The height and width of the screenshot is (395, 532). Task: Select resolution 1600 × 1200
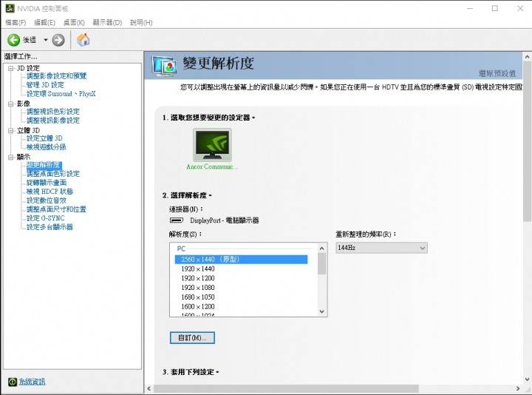pyautogui.click(x=198, y=306)
